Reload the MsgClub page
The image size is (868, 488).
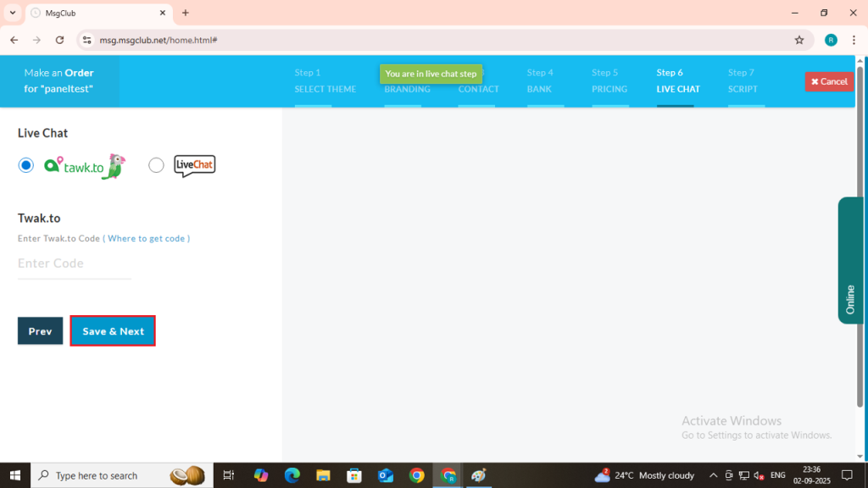click(x=60, y=40)
